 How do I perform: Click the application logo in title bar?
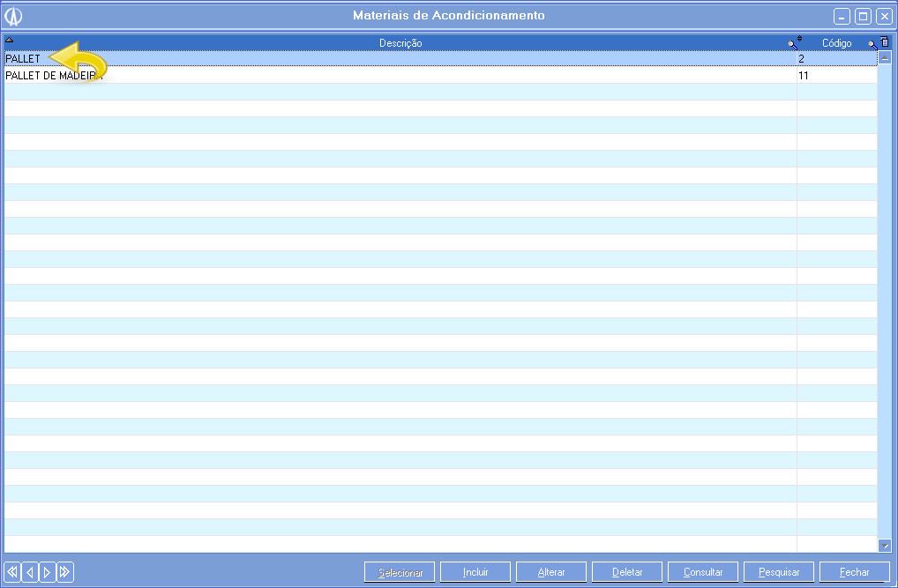(x=13, y=16)
